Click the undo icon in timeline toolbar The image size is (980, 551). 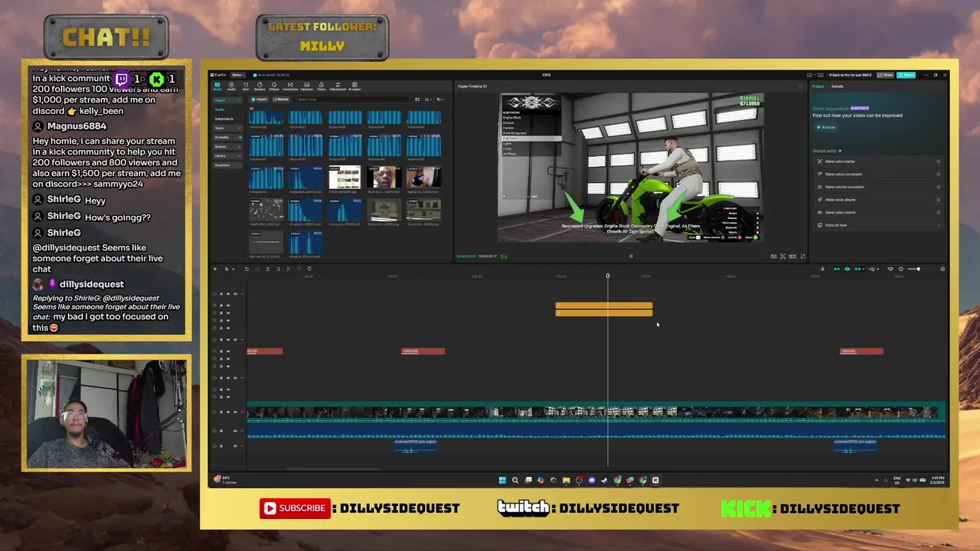(247, 269)
